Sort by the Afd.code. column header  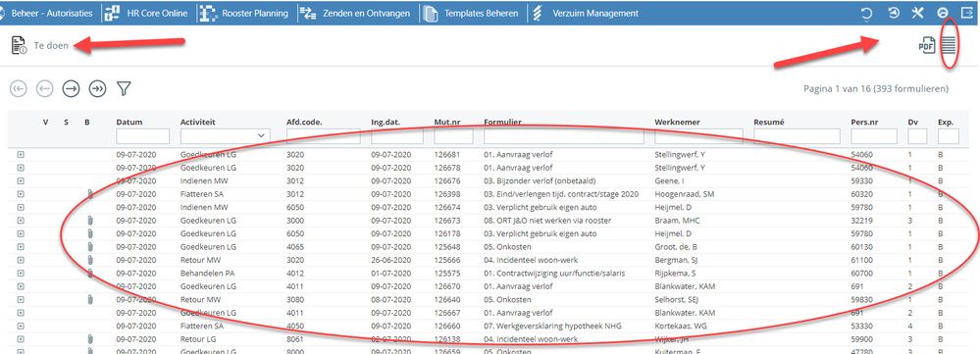pos(304,123)
